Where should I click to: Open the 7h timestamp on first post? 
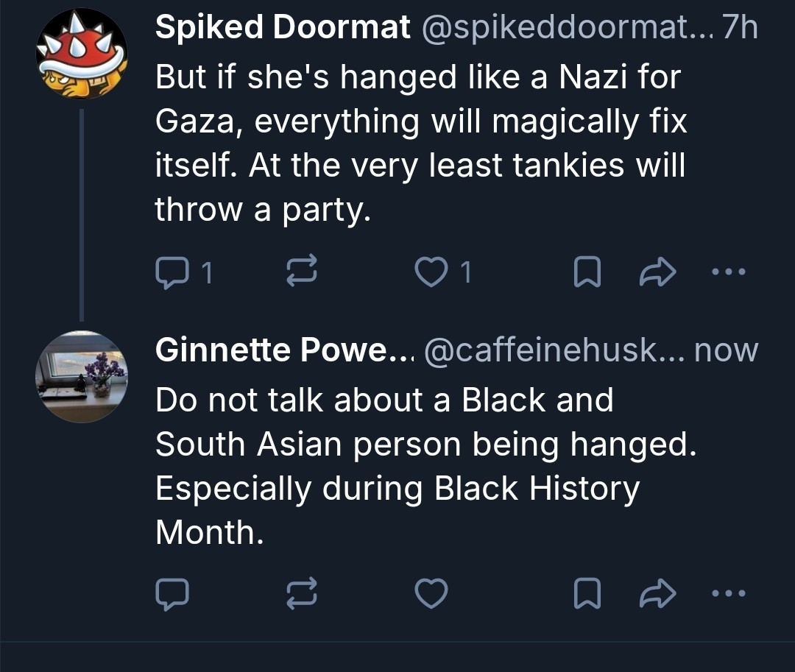(740, 28)
